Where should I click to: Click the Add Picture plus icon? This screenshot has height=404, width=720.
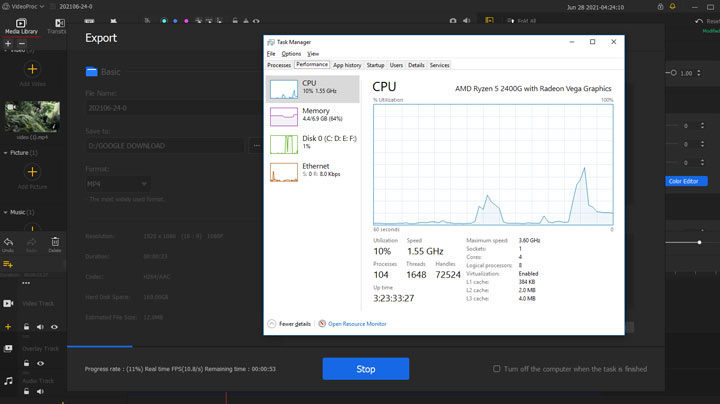pyautogui.click(x=32, y=172)
